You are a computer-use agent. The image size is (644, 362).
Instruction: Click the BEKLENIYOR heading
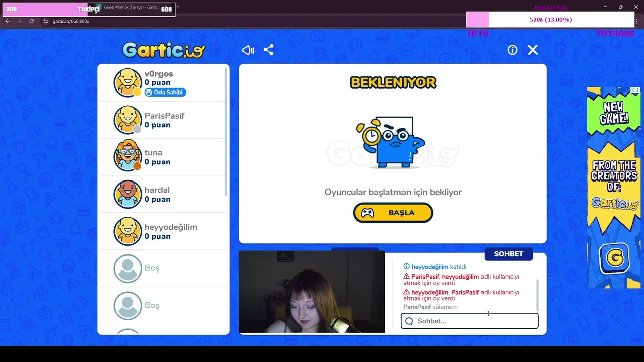(x=393, y=82)
